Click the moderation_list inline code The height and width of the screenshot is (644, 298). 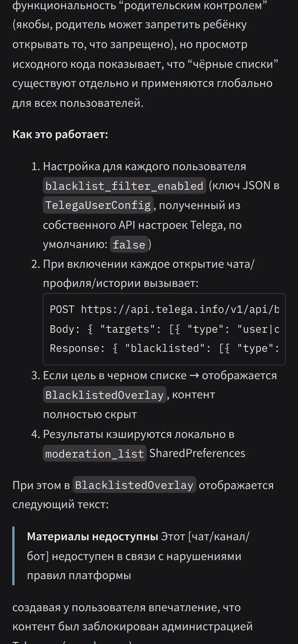[x=94, y=453]
